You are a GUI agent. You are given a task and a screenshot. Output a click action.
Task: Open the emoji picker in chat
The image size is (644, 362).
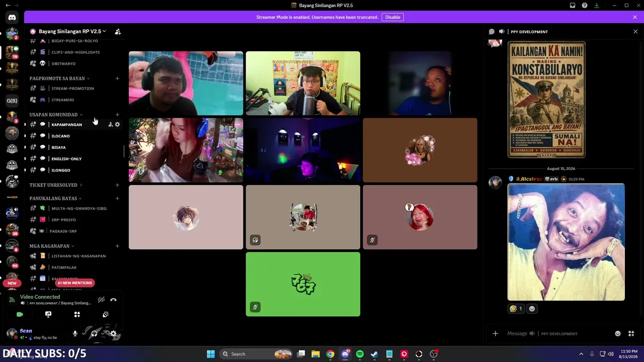click(618, 333)
